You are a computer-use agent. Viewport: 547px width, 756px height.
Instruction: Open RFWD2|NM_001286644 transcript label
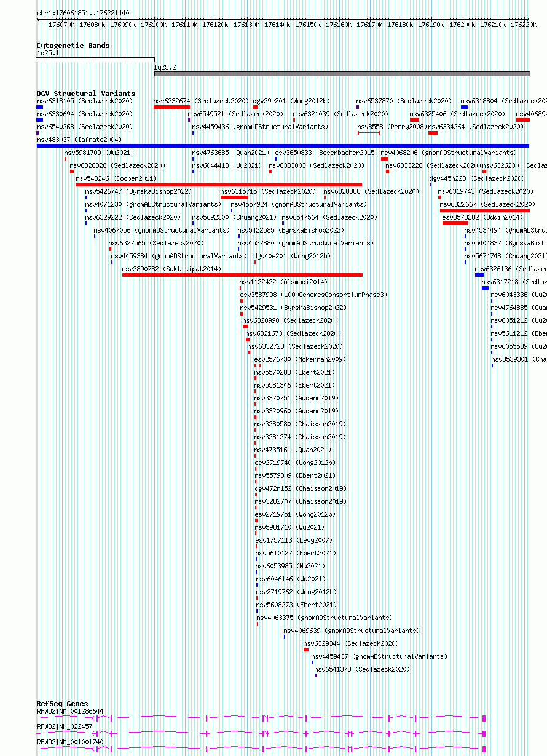[x=71, y=712]
